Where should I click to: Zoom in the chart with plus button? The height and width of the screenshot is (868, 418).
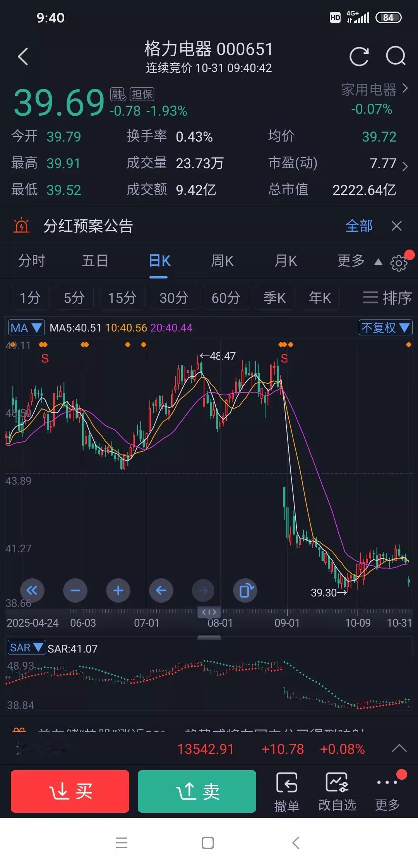(x=118, y=590)
